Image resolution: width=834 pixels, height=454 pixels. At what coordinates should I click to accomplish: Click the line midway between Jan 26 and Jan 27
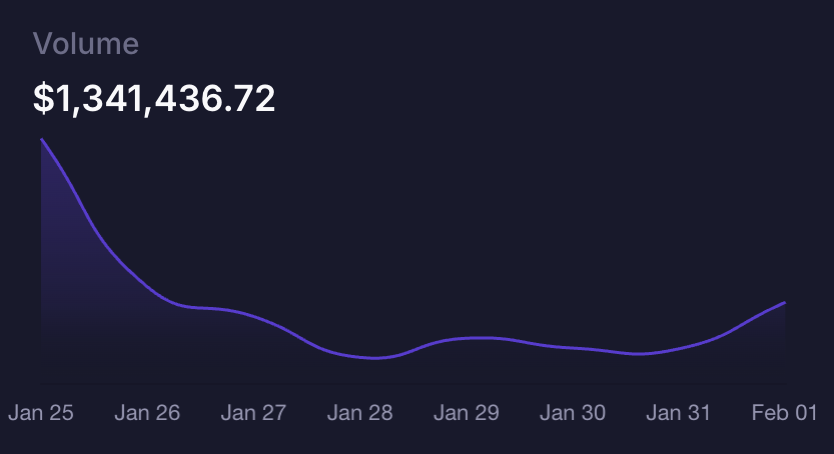pos(200,307)
